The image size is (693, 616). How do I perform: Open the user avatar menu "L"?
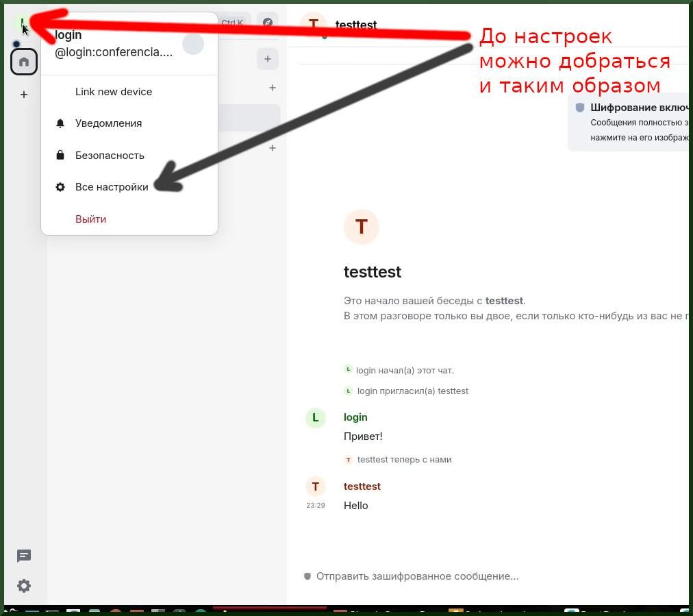click(23, 25)
